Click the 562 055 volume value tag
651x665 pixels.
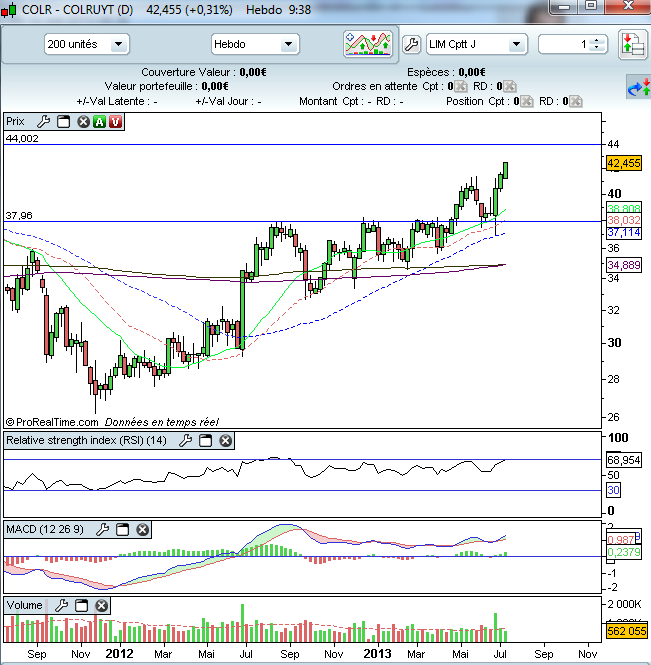point(626,631)
